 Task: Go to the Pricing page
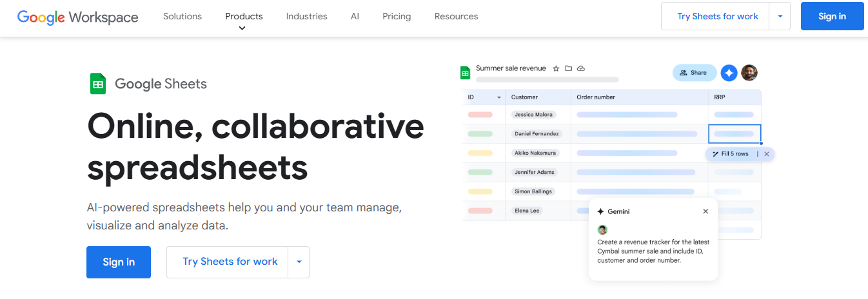pyautogui.click(x=397, y=16)
